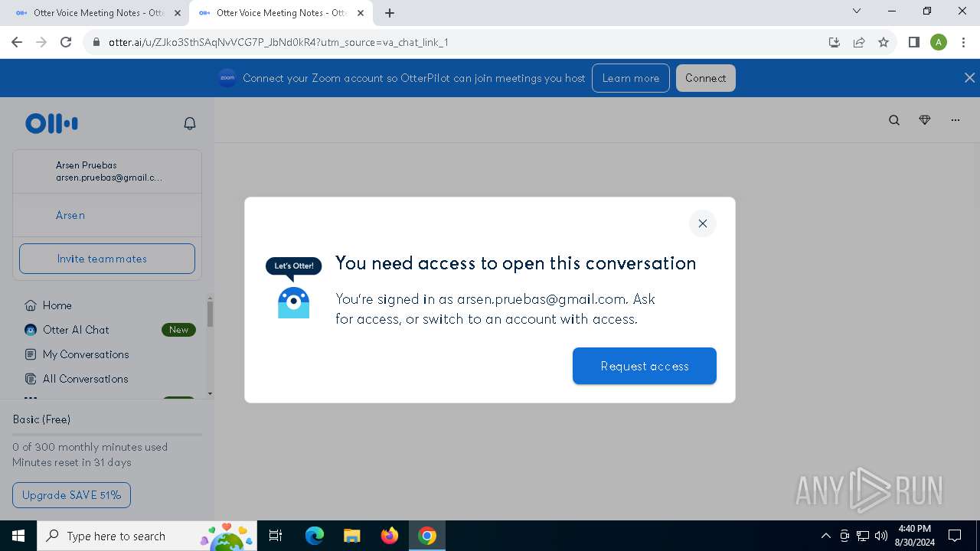Click the All Conversations icon

[31, 379]
